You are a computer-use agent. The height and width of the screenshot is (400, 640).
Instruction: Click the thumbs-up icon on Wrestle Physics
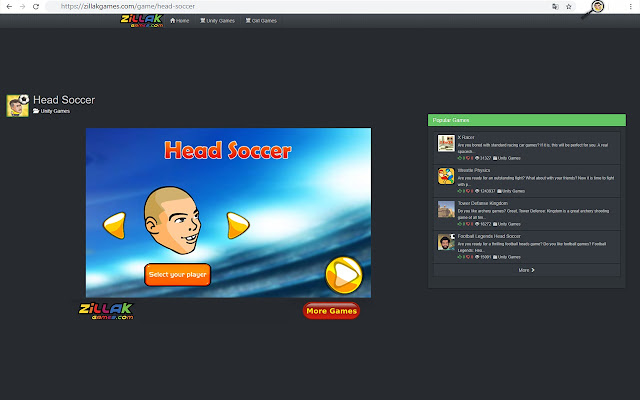460,191
